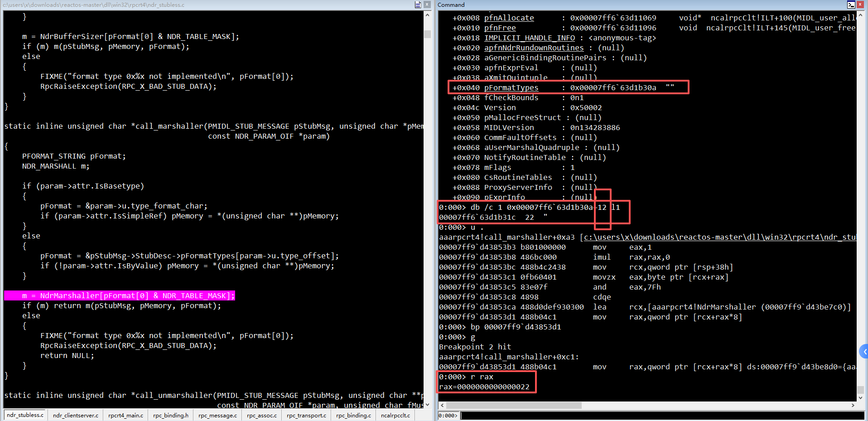Click the "NotifyRoutineTable" field row
Viewport: 868px width, 421px height.
point(530,157)
